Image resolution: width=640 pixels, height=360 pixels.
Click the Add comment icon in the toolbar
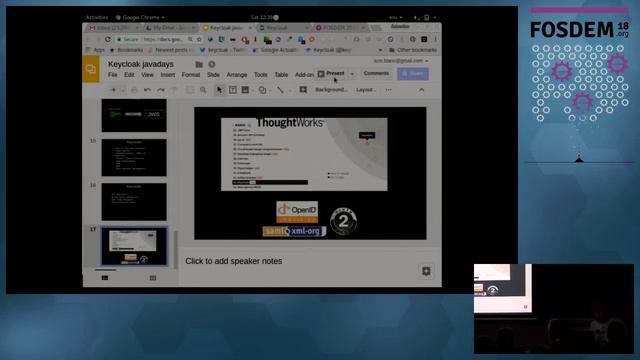point(303,90)
